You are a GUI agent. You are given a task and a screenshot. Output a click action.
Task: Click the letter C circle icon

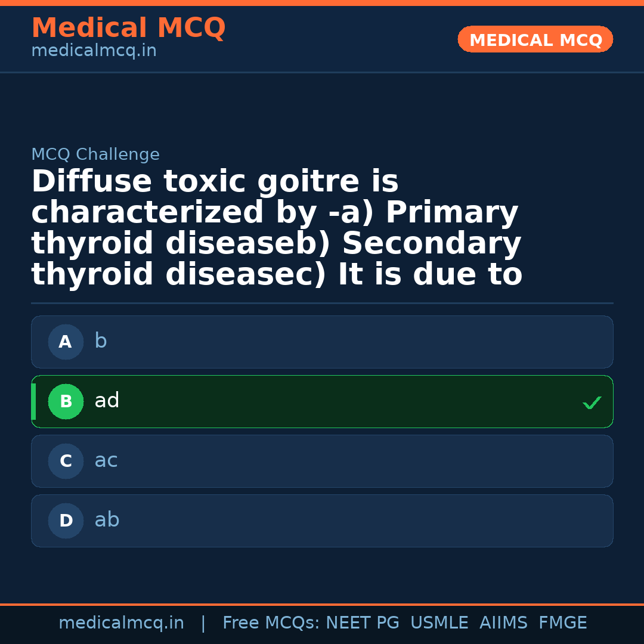66,461
